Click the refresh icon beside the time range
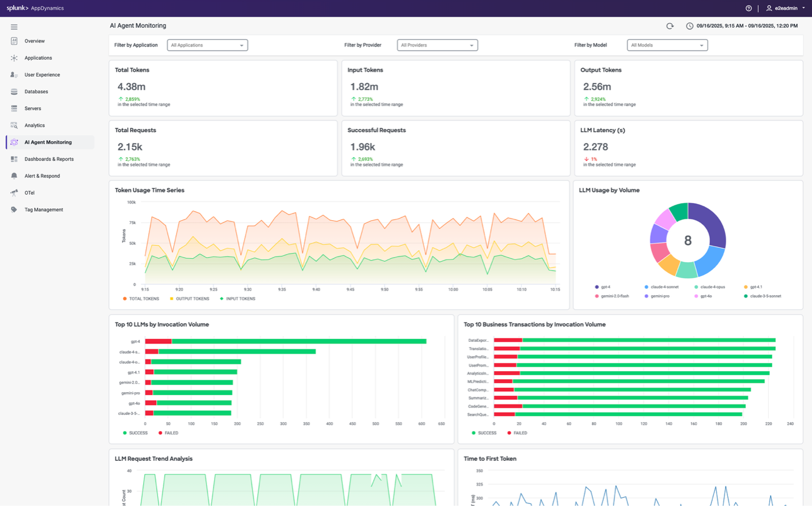The width and height of the screenshot is (812, 508). pos(670,26)
